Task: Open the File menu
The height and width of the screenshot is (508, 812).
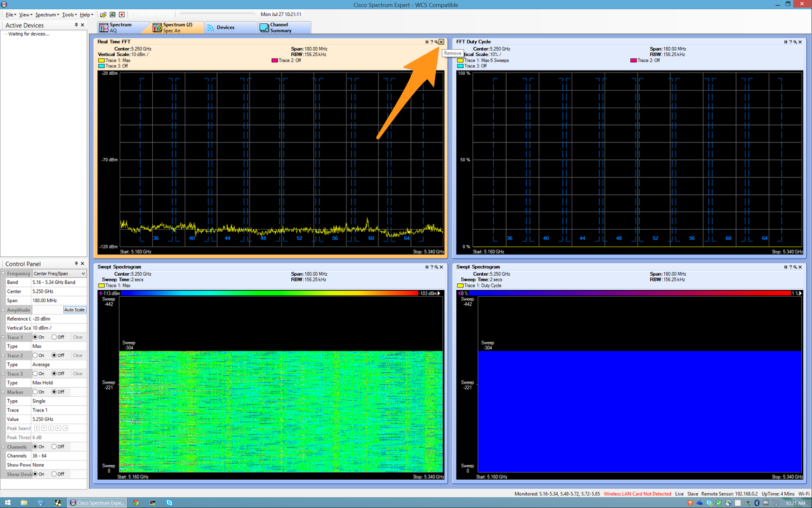Action: [x=10, y=15]
